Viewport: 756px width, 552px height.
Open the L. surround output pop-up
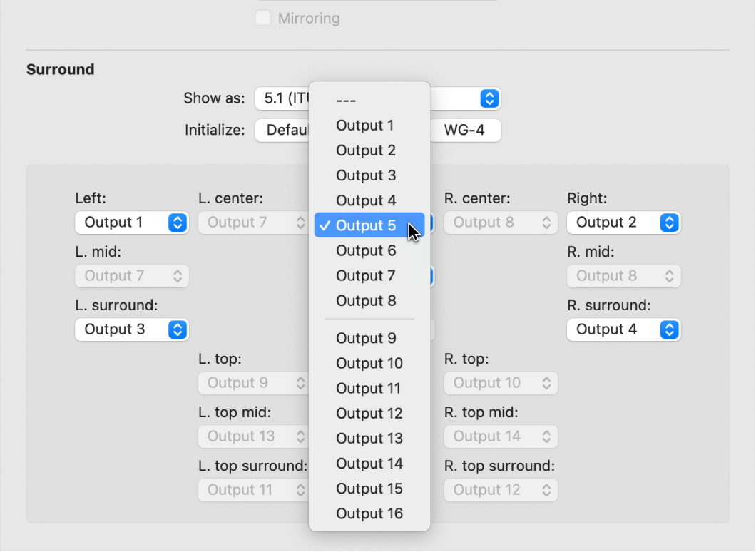tap(131, 329)
